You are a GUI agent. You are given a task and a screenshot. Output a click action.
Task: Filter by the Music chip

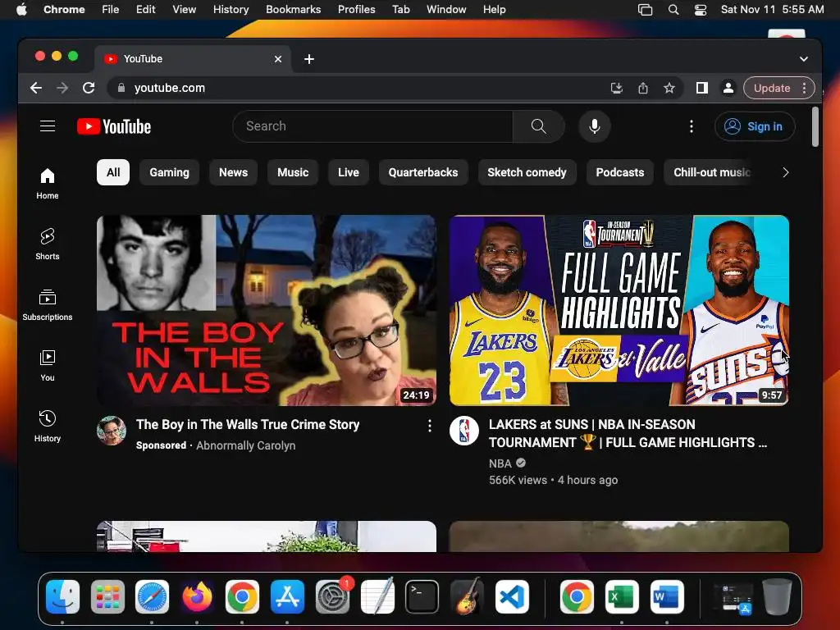293,172
